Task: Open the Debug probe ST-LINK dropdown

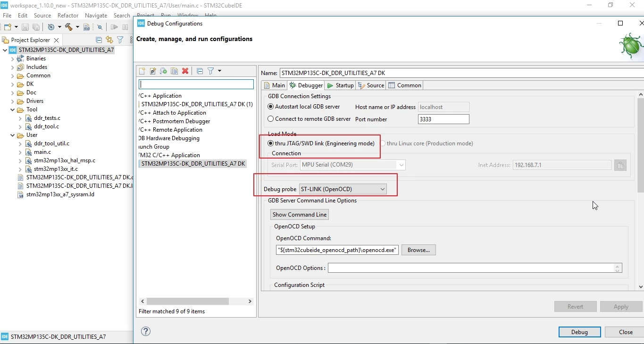Action: point(343,189)
